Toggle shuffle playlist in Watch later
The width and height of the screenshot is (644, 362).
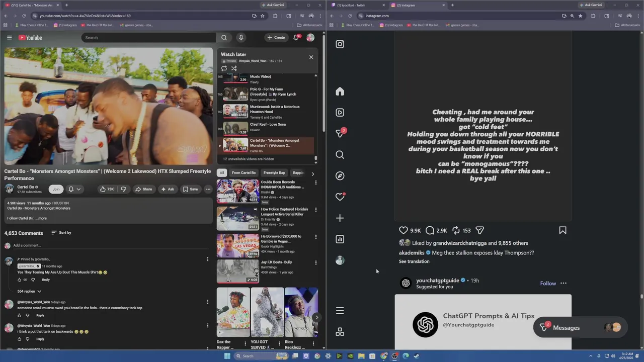[234, 68]
